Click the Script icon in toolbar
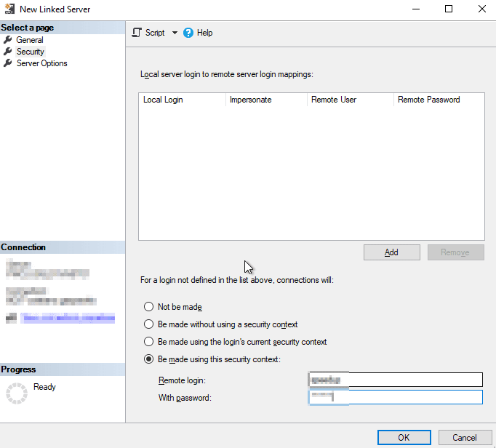The height and width of the screenshot is (448, 496). [x=137, y=33]
